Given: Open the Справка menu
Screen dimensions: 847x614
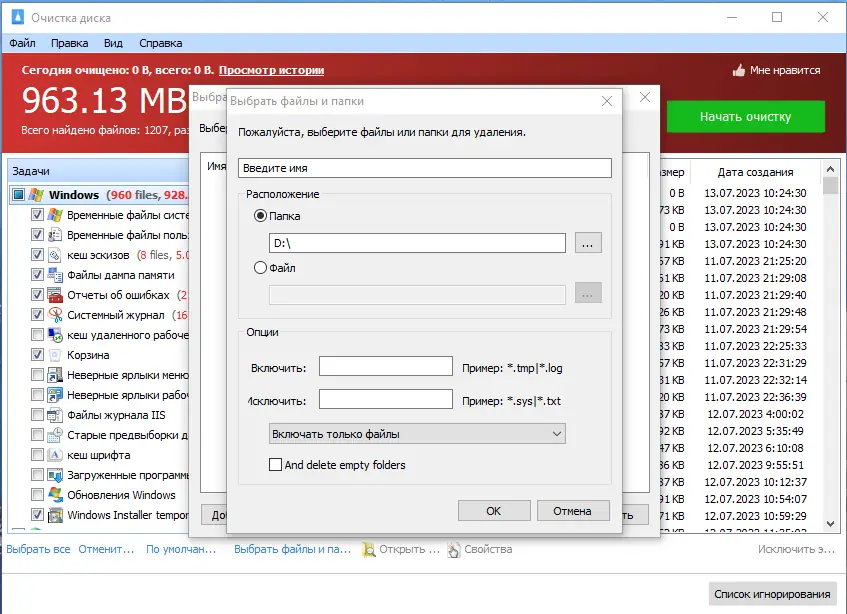Looking at the screenshot, I should (x=160, y=43).
